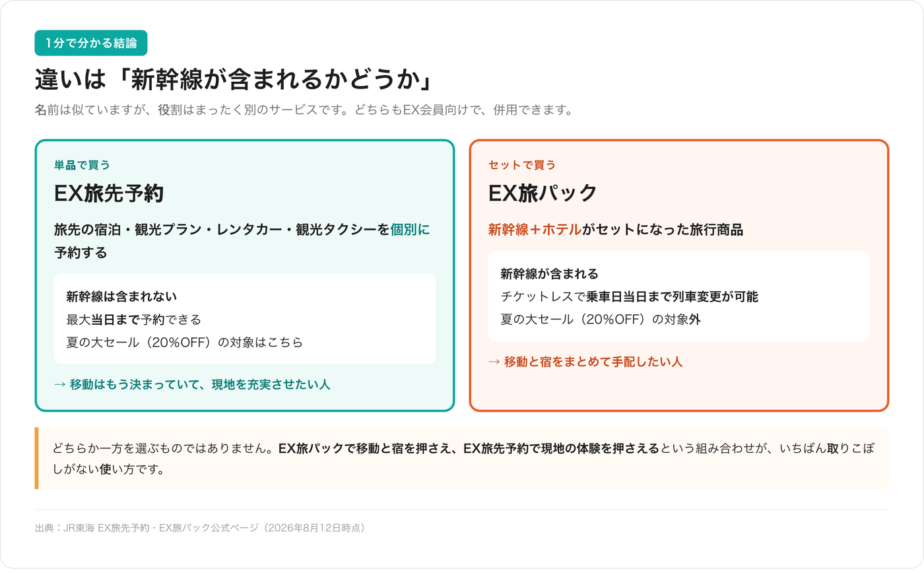Click '最大当日まで予約できる' text
The image size is (924, 573).
pyautogui.click(x=133, y=320)
